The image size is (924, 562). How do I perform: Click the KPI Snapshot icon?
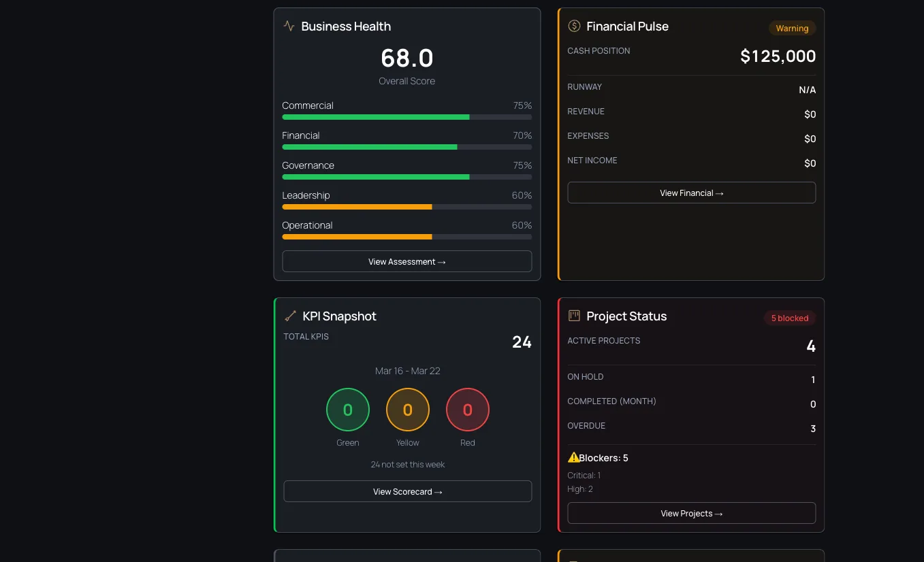coord(291,316)
